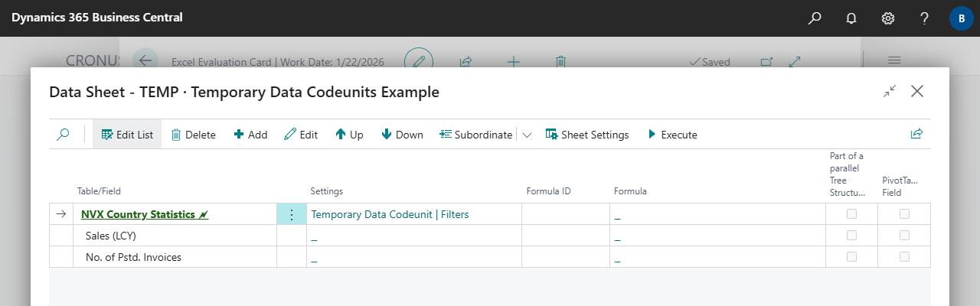Open Excel Evaluation Card in new window
Viewport: 980px width, 306px height.
tap(766, 61)
